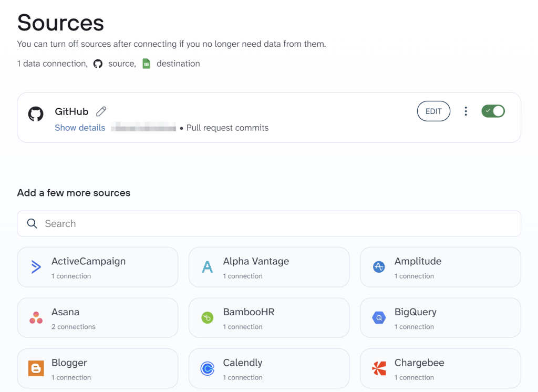Image resolution: width=538 pixels, height=392 pixels.
Task: Click the ActiveCampaign source icon
Action: 36,267
